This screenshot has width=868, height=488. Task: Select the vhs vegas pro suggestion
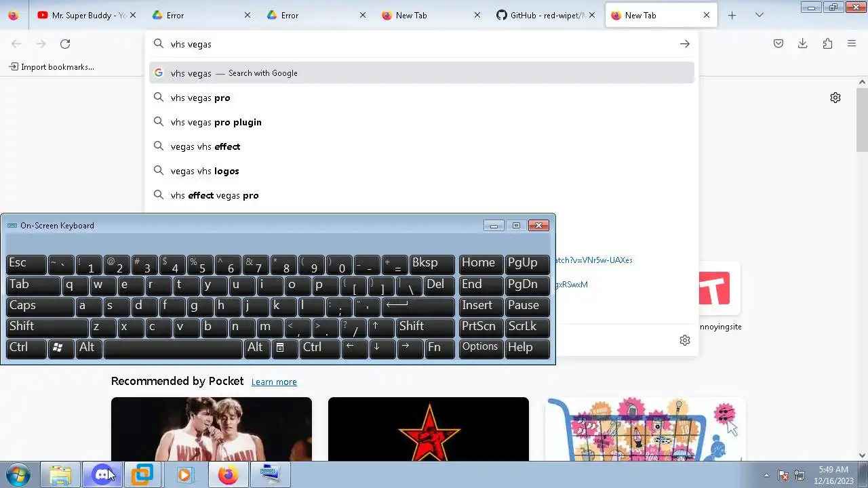tap(422, 98)
